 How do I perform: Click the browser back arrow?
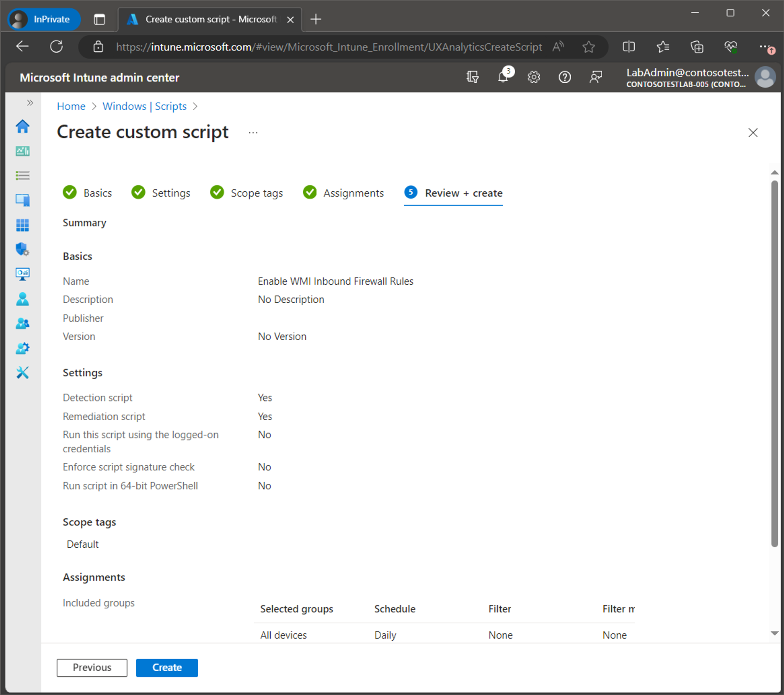click(x=22, y=47)
